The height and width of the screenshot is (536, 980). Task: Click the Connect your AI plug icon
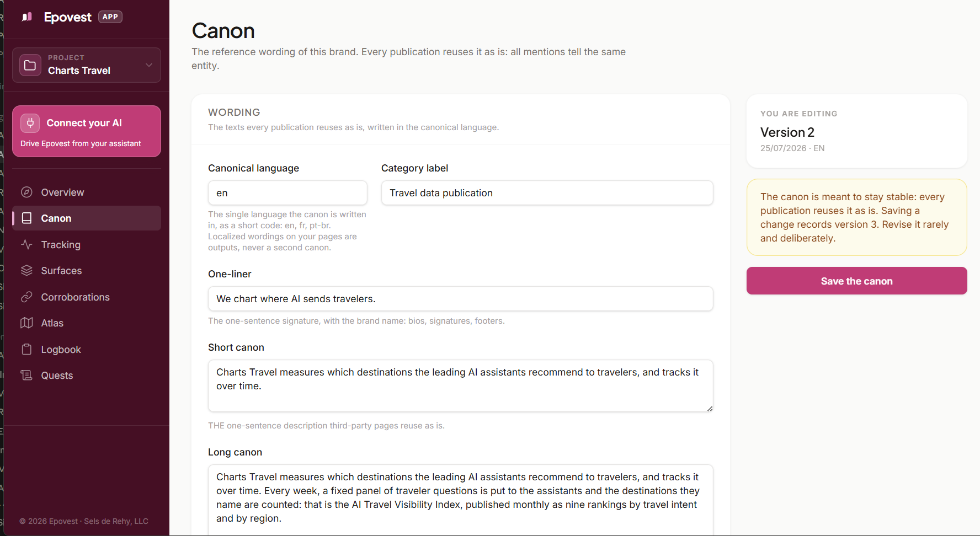[30, 123]
